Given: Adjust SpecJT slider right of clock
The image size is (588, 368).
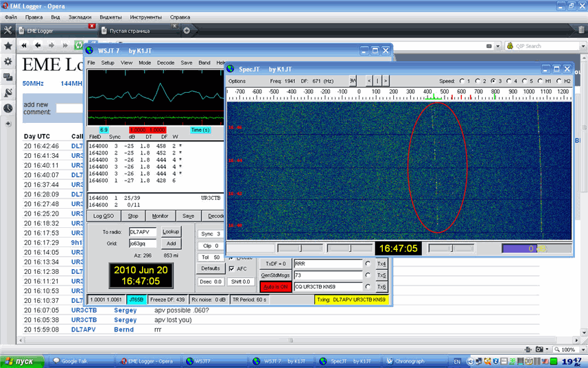Looking at the screenshot, I should (451, 248).
